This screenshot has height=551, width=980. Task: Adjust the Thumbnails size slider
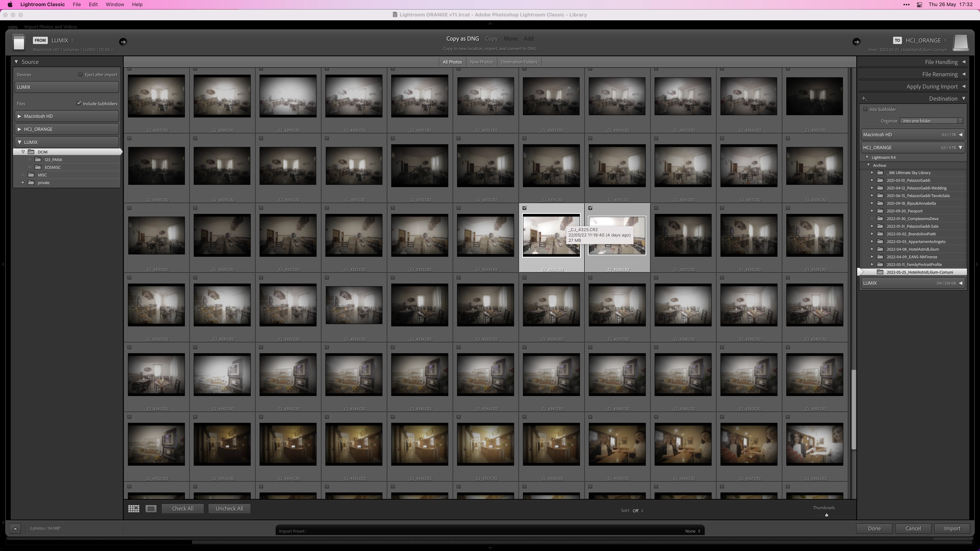[826, 515]
